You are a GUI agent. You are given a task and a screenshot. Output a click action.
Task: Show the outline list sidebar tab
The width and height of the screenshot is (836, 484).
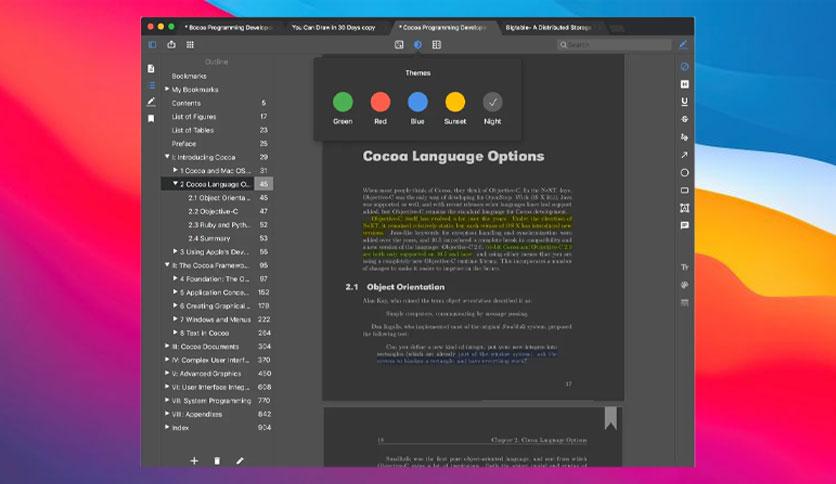[x=152, y=85]
